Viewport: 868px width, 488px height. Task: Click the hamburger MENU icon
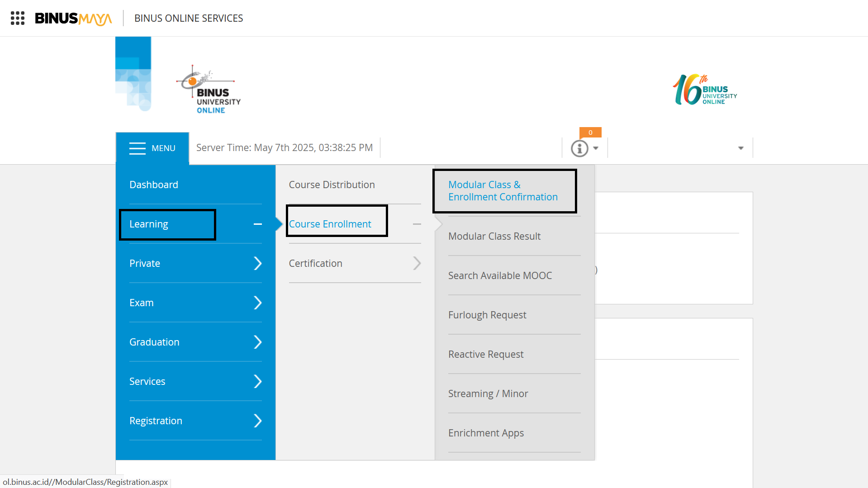138,148
